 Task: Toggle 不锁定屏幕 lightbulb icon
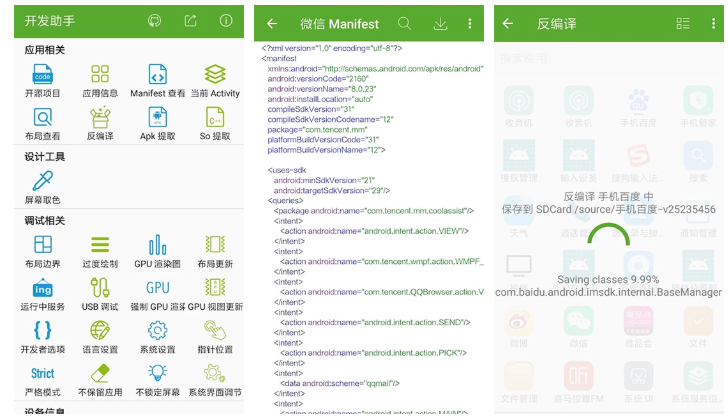(157, 373)
